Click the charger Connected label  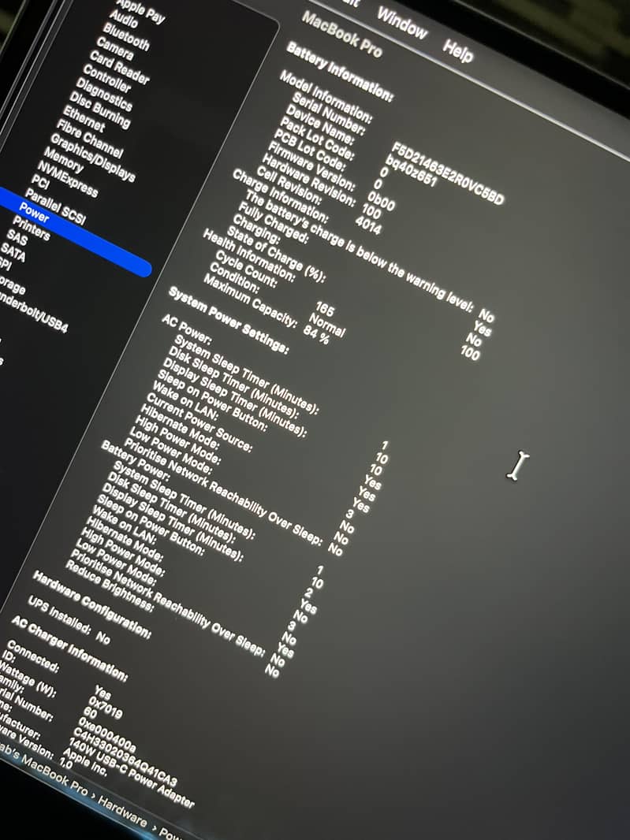point(32,656)
